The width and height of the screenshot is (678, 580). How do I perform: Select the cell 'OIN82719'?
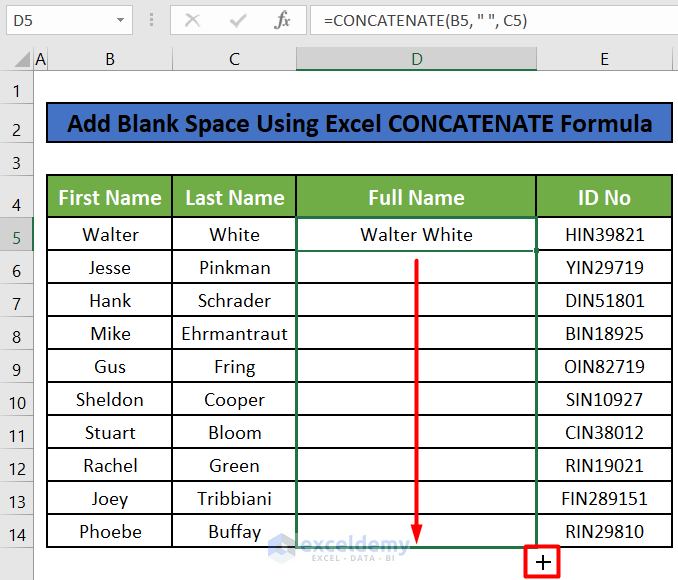[x=604, y=366]
